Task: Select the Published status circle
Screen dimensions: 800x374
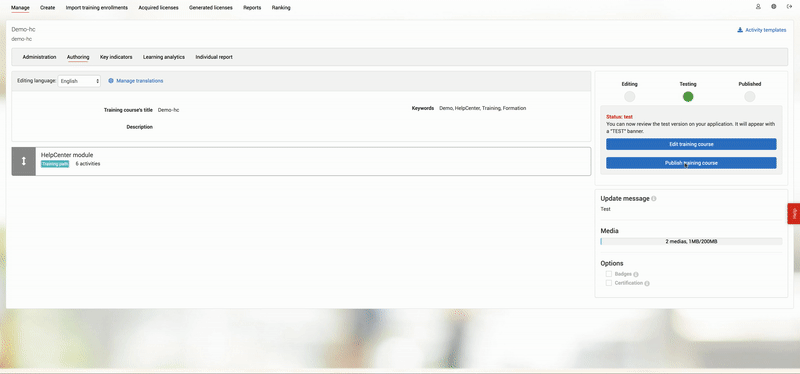Action: pos(749,96)
